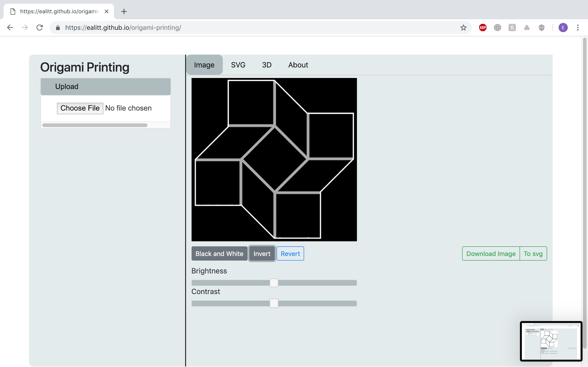Switch to the SVG tab
The width and height of the screenshot is (588, 367).
click(238, 65)
